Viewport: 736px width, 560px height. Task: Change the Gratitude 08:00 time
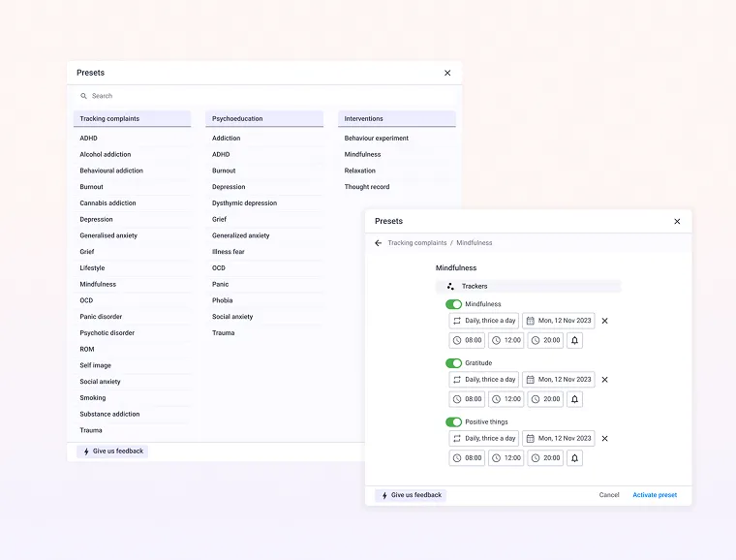(x=467, y=399)
